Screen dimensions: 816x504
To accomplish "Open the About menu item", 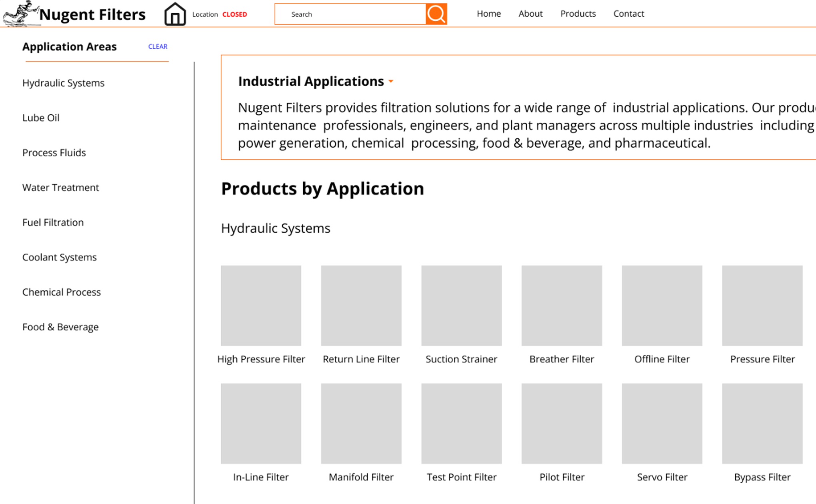I will 530,14.
